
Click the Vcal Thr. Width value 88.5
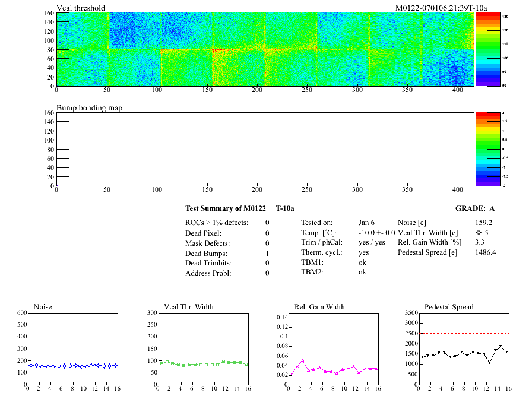click(x=482, y=233)
